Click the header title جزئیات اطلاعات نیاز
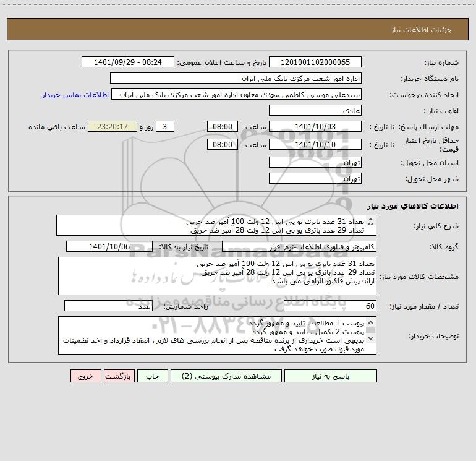 point(422,30)
